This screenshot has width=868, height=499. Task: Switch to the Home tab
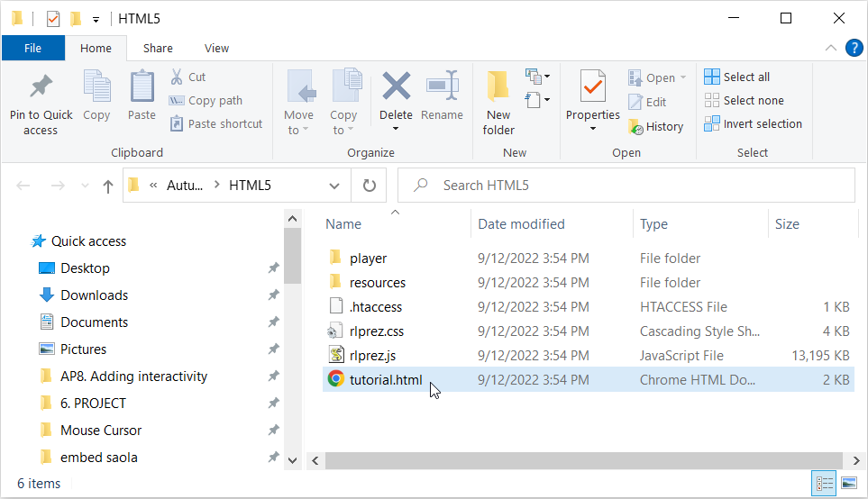pos(96,48)
